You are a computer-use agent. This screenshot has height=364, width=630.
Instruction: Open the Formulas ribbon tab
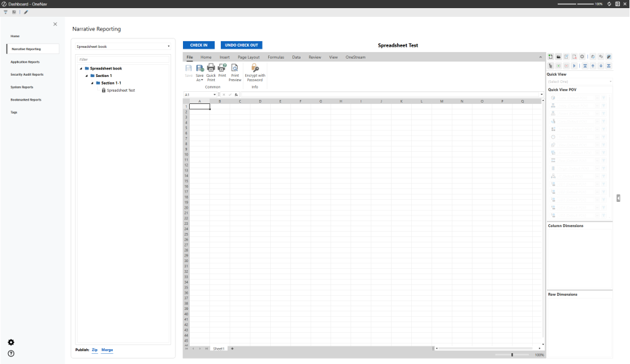click(275, 57)
